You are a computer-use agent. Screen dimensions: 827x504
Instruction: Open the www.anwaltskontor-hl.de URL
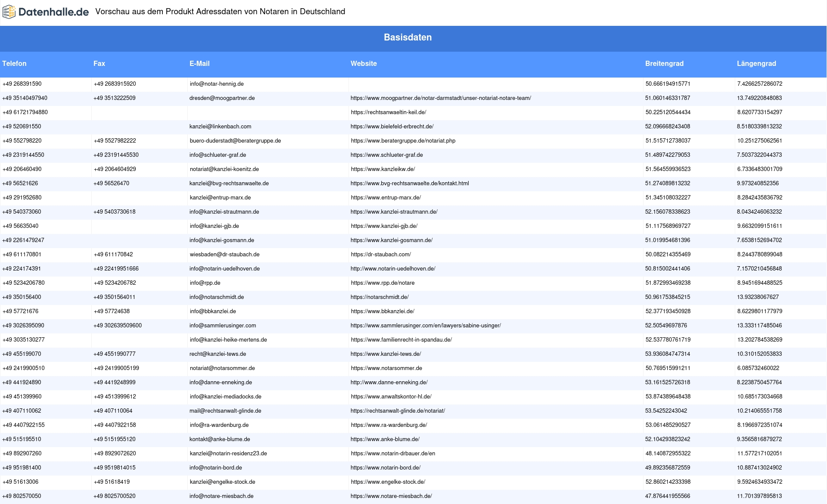click(x=391, y=397)
